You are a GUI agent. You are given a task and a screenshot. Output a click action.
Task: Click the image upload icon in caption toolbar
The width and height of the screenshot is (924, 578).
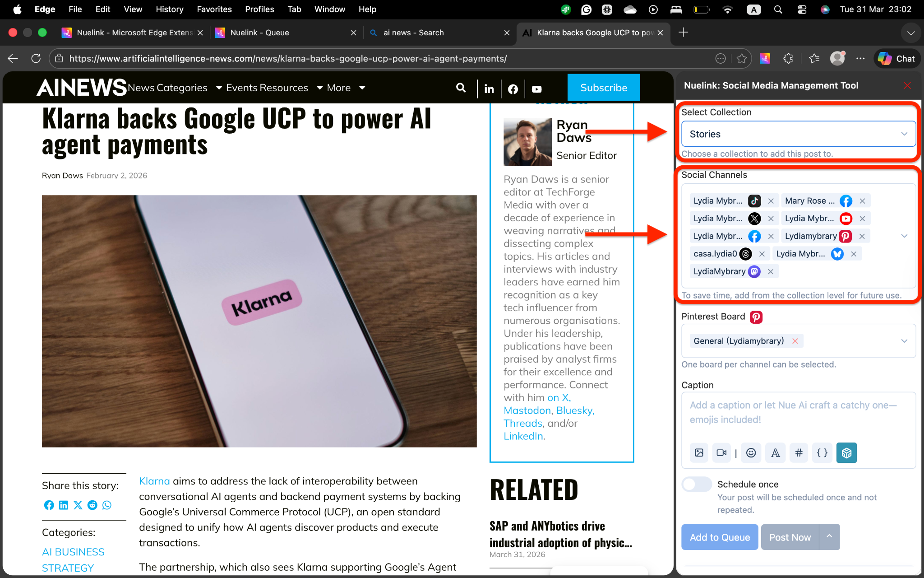coord(699,452)
